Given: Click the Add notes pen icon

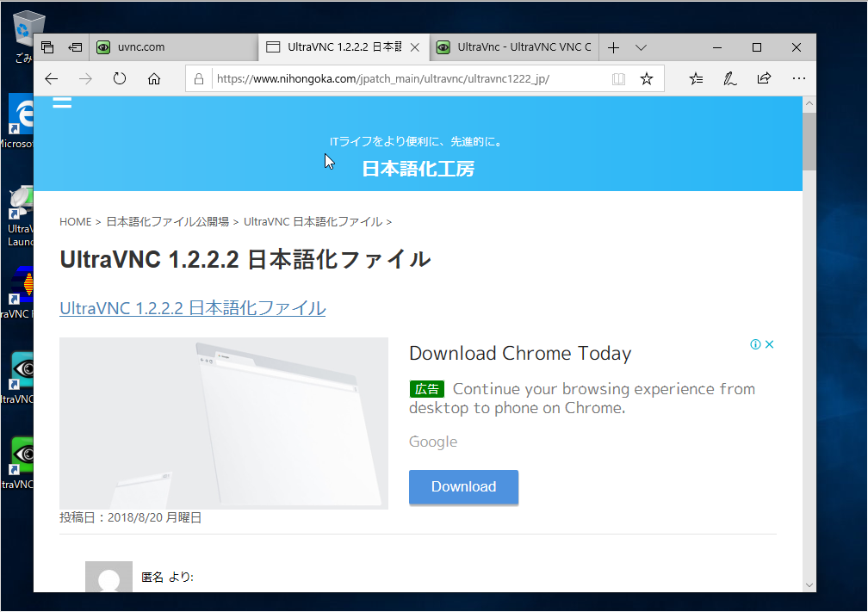Looking at the screenshot, I should pyautogui.click(x=730, y=79).
